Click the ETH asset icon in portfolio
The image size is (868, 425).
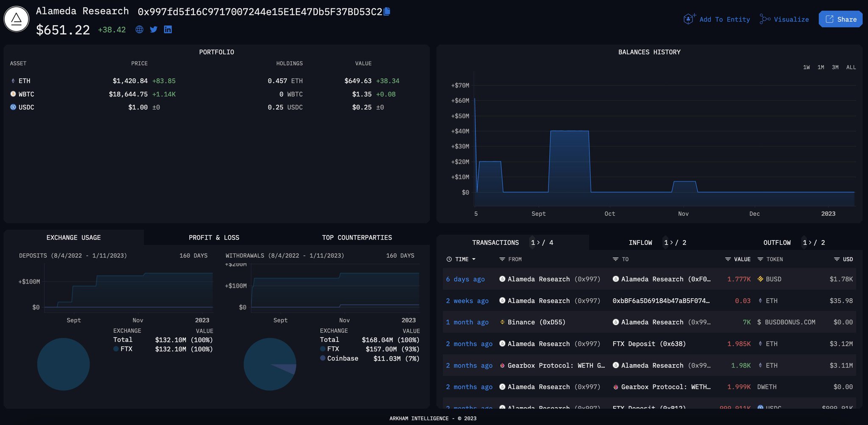pyautogui.click(x=13, y=81)
